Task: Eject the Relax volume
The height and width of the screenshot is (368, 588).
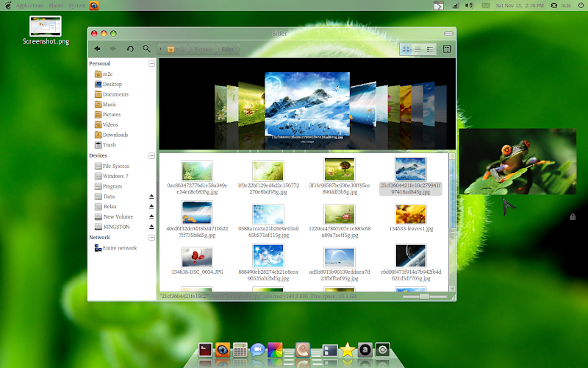Action: [151, 207]
